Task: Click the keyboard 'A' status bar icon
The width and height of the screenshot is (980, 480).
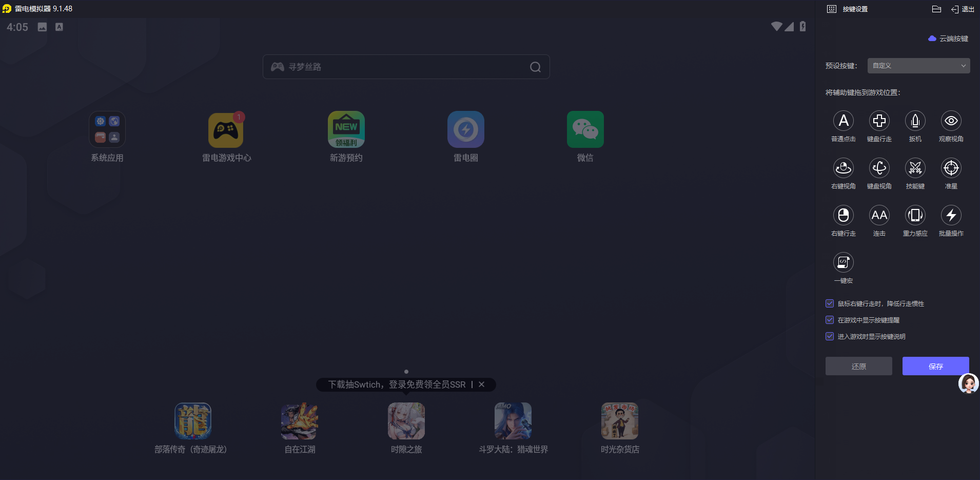Action: [60, 27]
